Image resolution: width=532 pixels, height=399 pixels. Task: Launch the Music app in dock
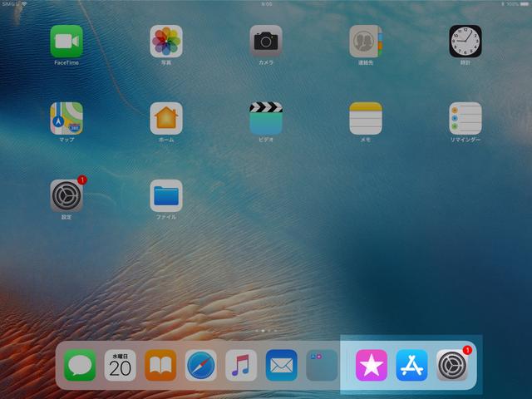click(x=241, y=366)
